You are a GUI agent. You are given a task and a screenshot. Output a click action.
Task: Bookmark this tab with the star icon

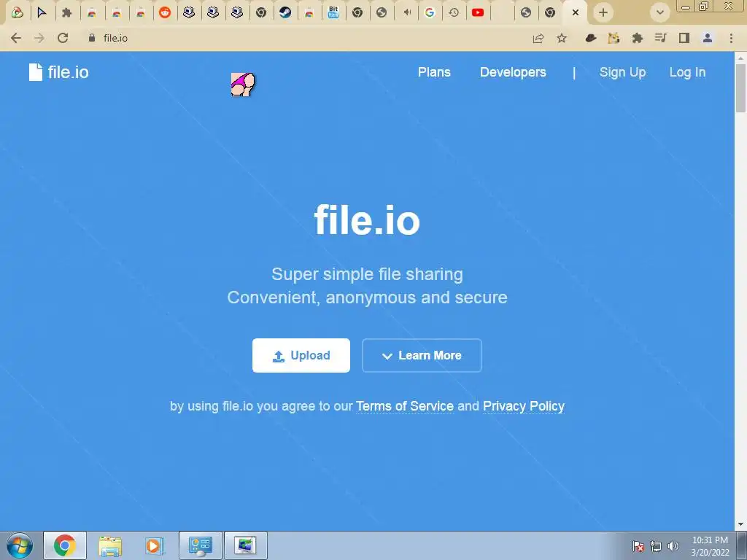(x=562, y=38)
